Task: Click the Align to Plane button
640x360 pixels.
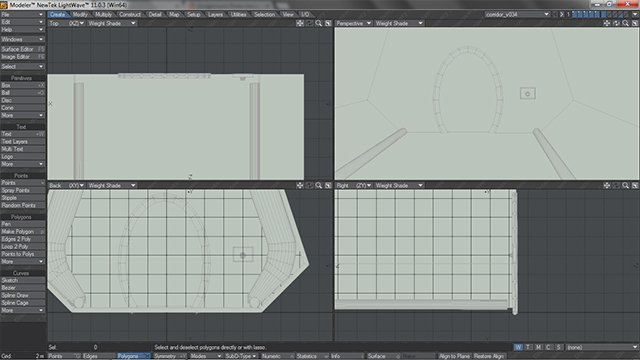Action: 454,356
